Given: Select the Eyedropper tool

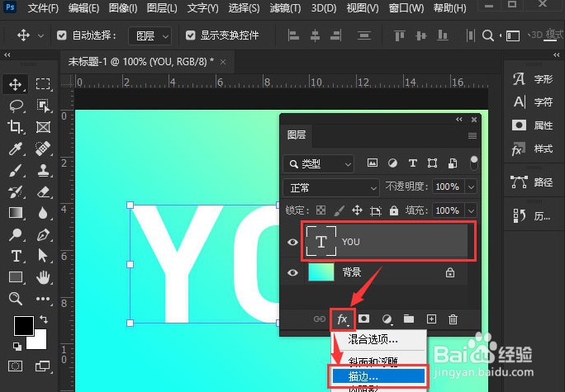Looking at the screenshot, I should [16, 149].
